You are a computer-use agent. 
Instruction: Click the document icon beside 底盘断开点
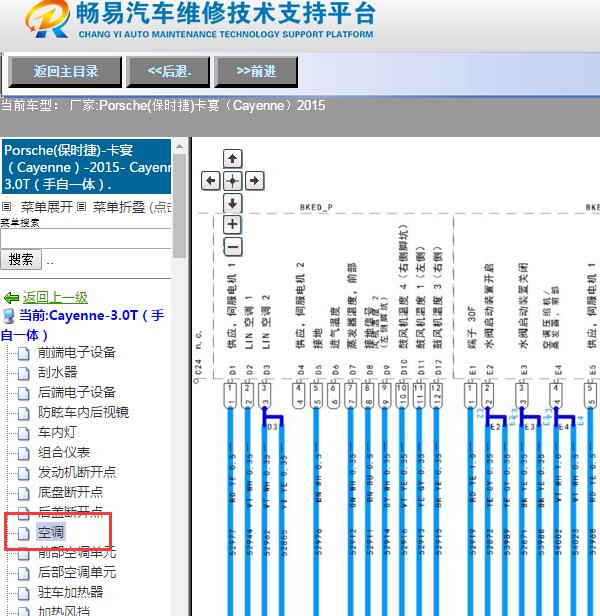coord(24,493)
